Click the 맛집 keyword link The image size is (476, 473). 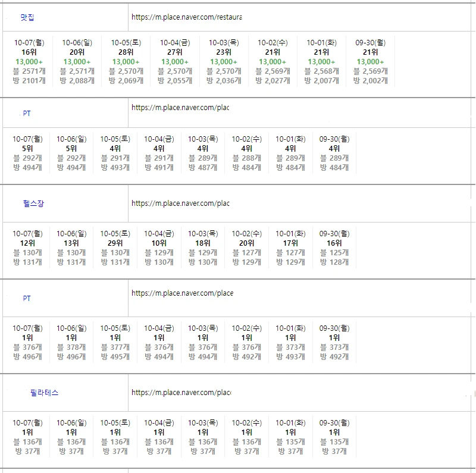27,18
